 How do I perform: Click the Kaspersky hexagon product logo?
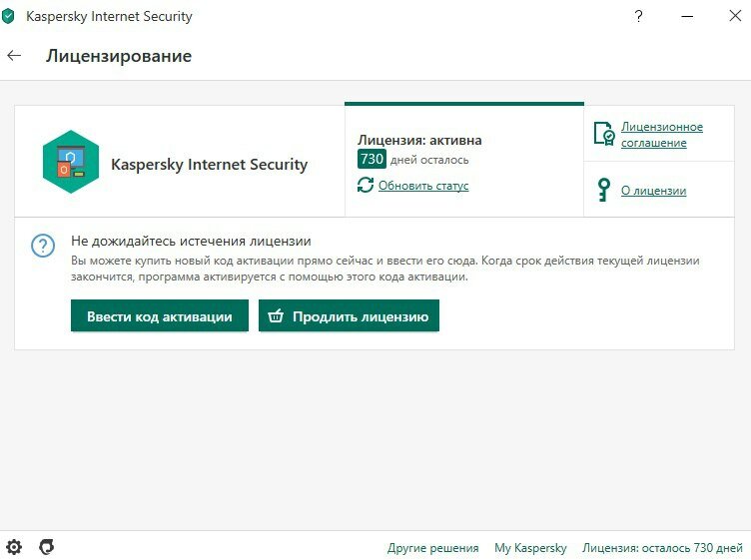71,162
